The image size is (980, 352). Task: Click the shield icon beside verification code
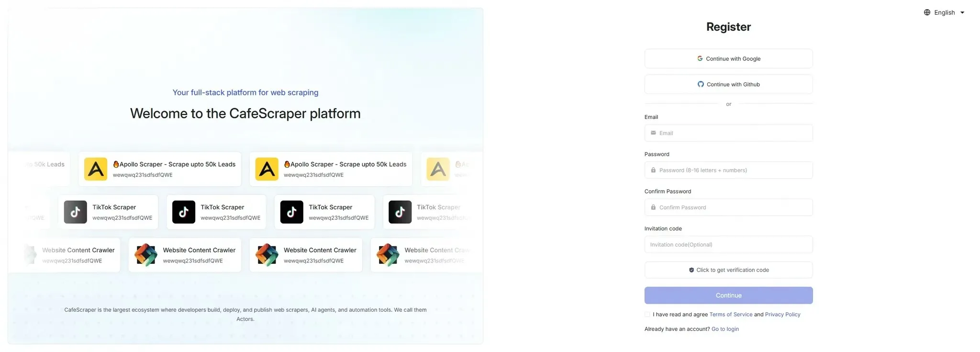(691, 270)
